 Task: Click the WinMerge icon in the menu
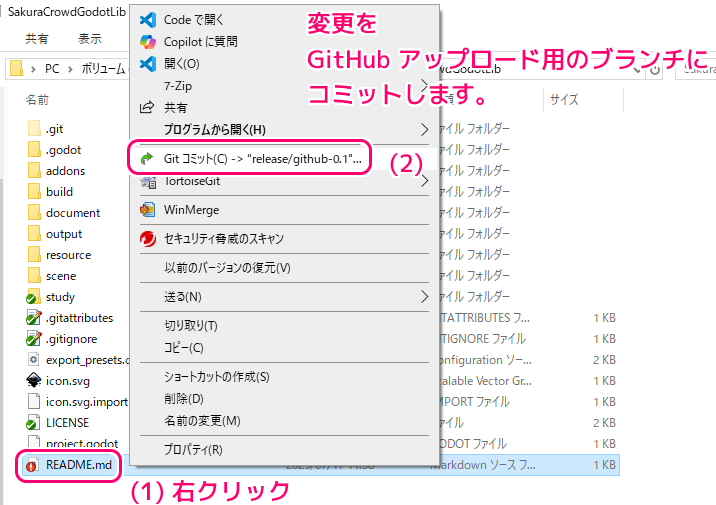149,210
